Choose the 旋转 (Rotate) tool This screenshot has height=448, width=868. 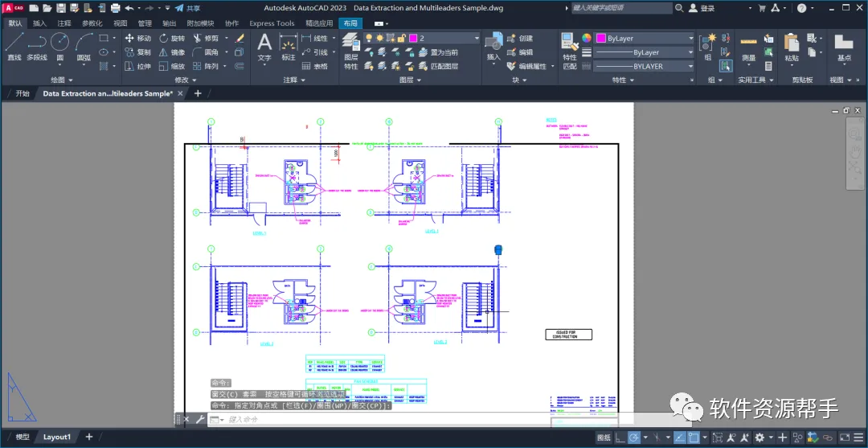click(x=172, y=39)
